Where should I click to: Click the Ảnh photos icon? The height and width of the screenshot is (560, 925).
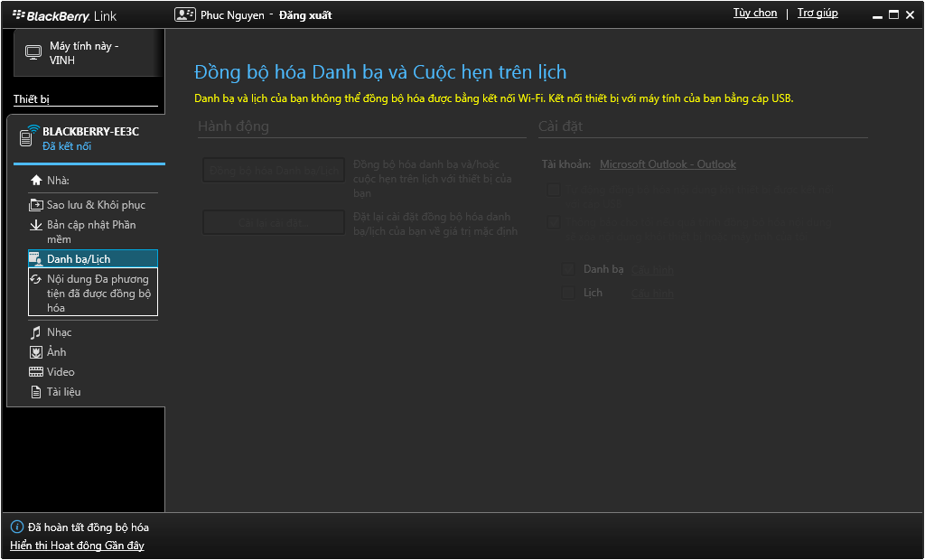[36, 352]
